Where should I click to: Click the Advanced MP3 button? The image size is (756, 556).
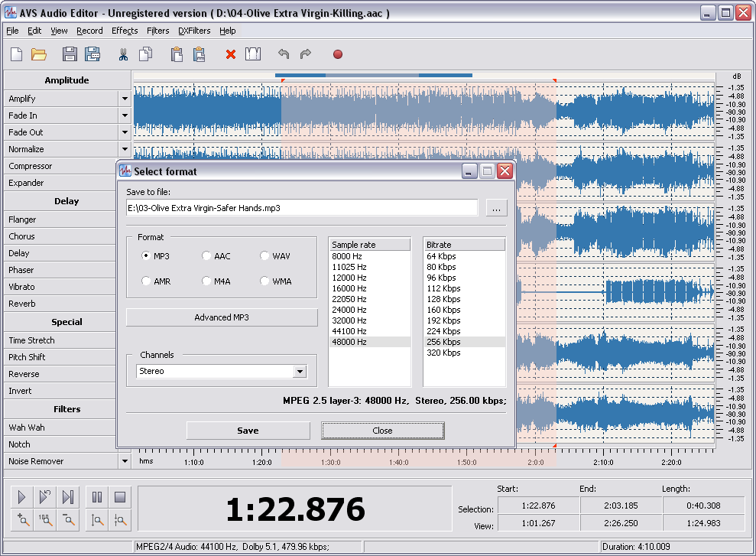coord(222,317)
